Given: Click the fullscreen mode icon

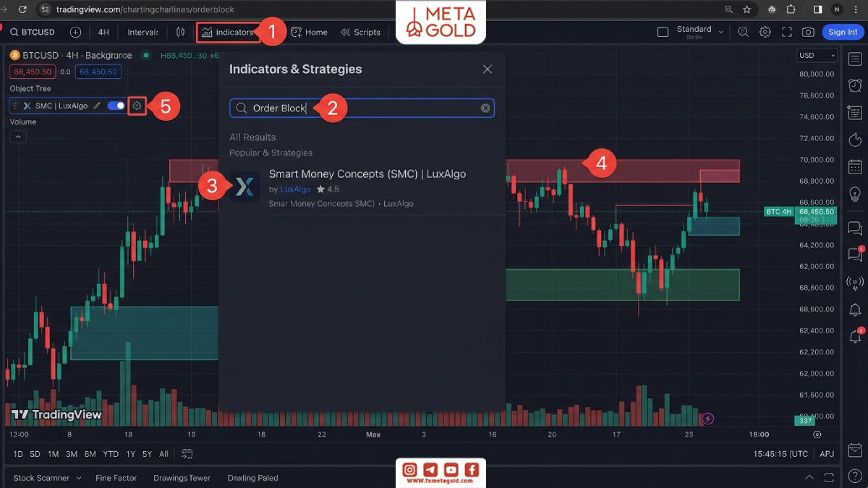Looking at the screenshot, I should coord(787,32).
